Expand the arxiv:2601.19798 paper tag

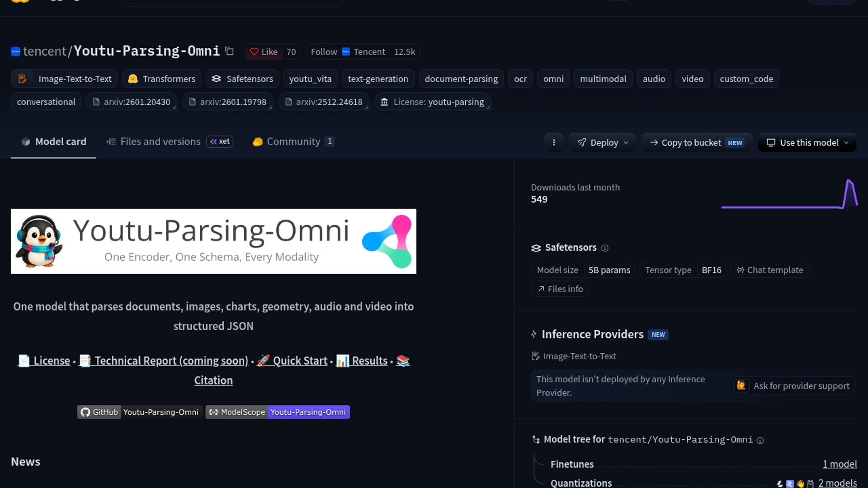click(x=228, y=102)
